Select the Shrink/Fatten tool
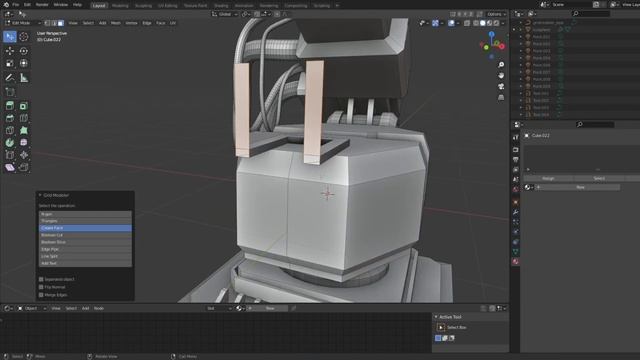Screen dimensions: 640x360 pos(24,155)
